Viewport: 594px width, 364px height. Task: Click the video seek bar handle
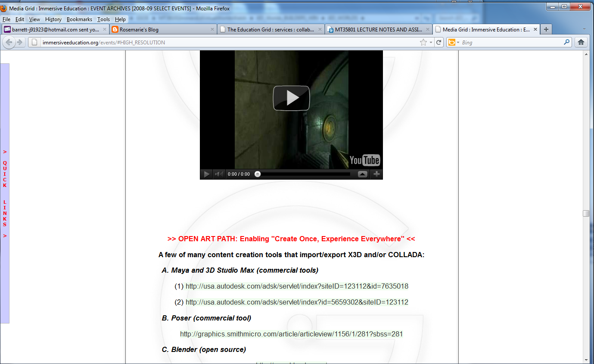click(x=258, y=174)
